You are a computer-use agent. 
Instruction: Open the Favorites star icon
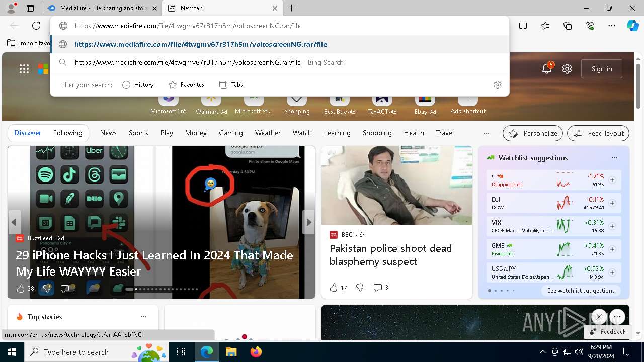point(545,26)
